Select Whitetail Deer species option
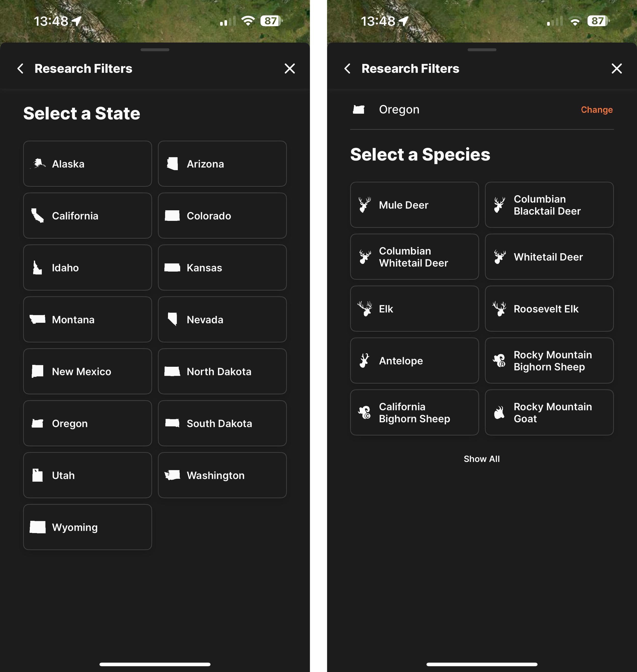637x672 pixels. [549, 257]
